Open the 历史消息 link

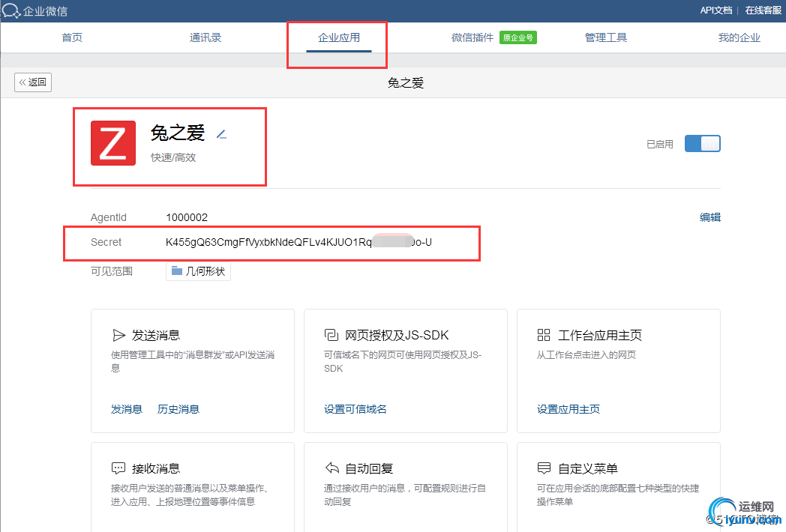pos(178,409)
